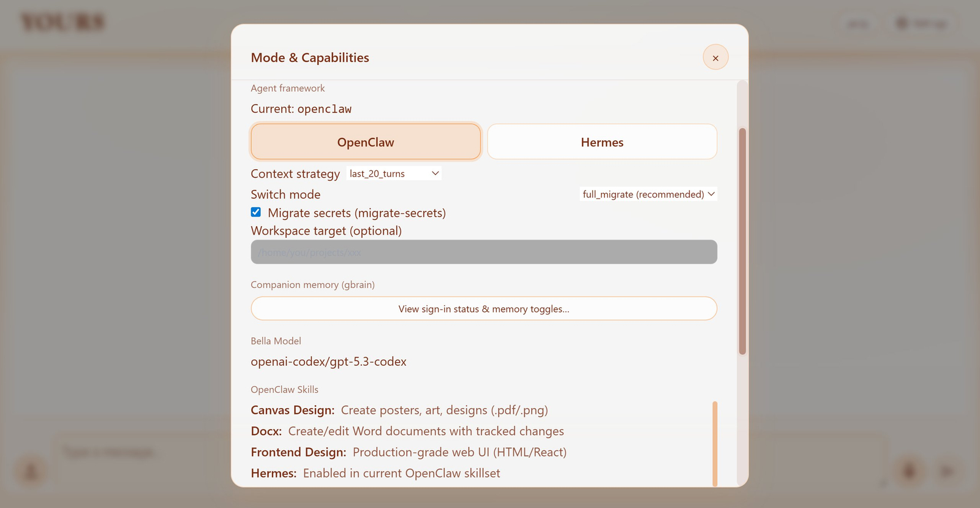
Task: Toggle the Migrate secrets checkbox
Action: pos(256,213)
